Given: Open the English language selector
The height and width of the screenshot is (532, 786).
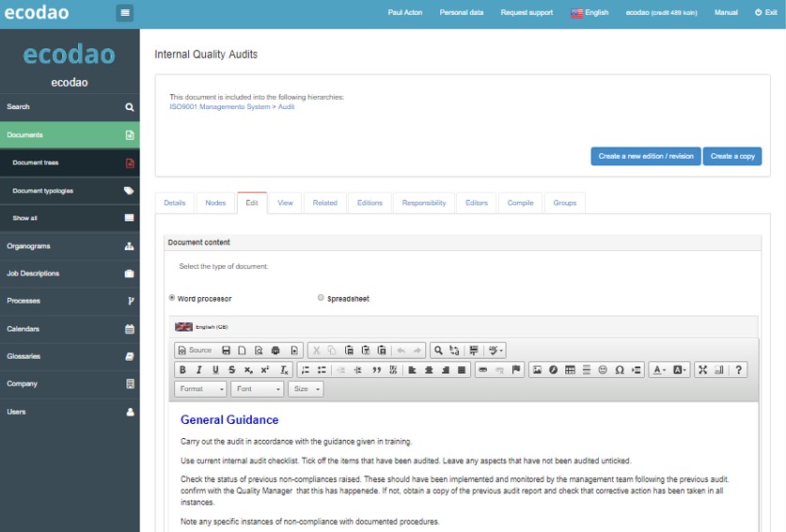Looking at the screenshot, I should [x=589, y=12].
